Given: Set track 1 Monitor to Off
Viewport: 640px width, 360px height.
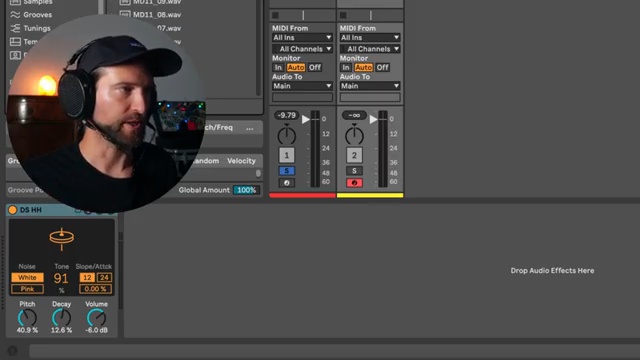Looking at the screenshot, I should [315, 67].
